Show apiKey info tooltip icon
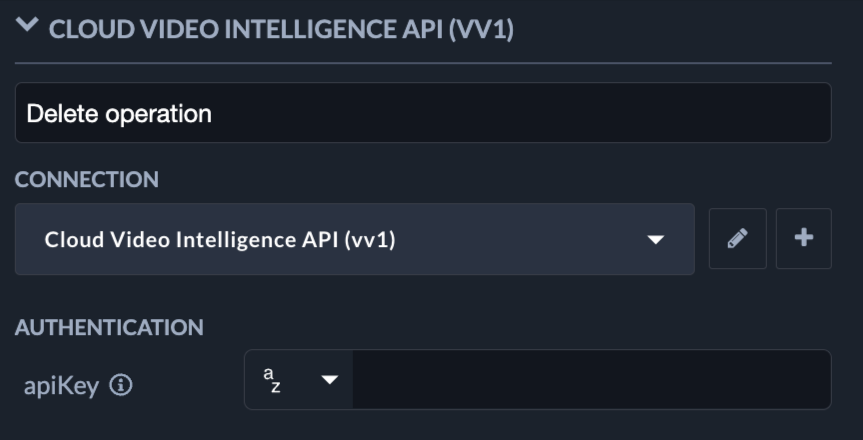Image resolution: width=863 pixels, height=440 pixels. click(x=121, y=385)
